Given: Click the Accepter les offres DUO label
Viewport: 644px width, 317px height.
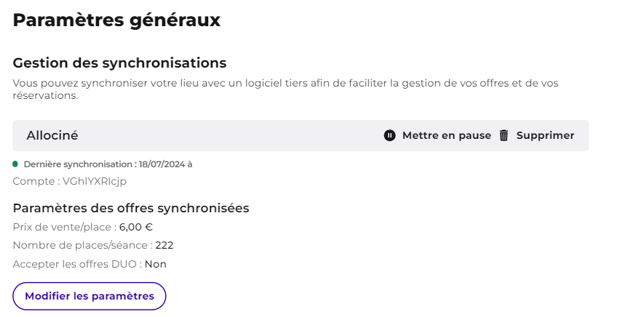Looking at the screenshot, I should [x=77, y=264].
